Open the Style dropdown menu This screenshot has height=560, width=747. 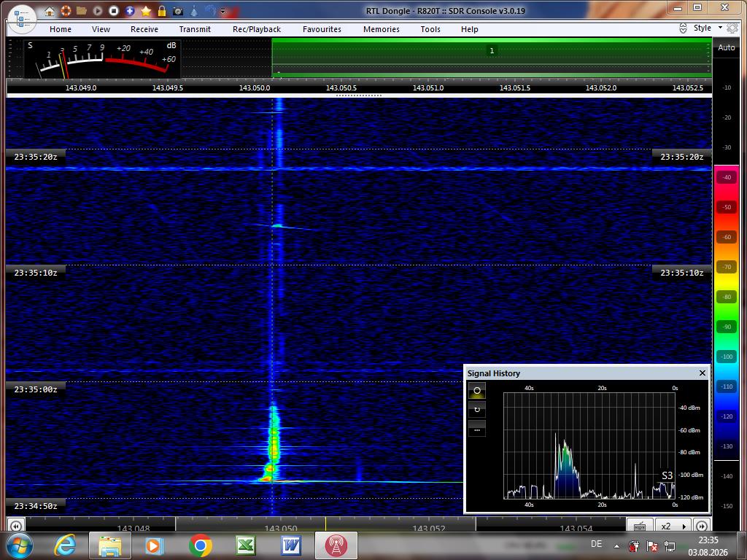pyautogui.click(x=708, y=28)
